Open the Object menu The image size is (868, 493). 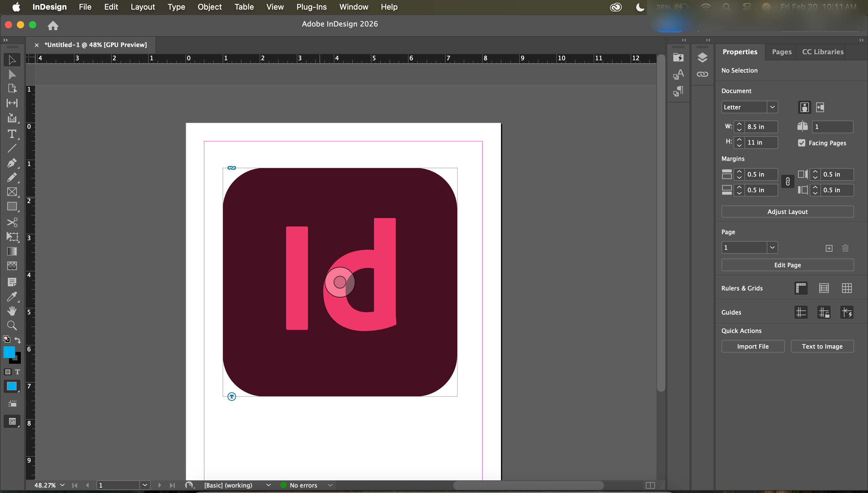coord(209,7)
